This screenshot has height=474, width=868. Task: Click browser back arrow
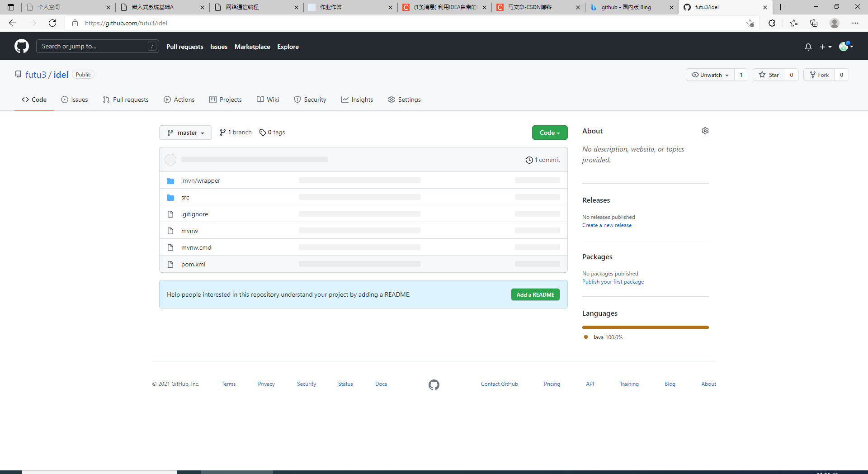click(13, 23)
